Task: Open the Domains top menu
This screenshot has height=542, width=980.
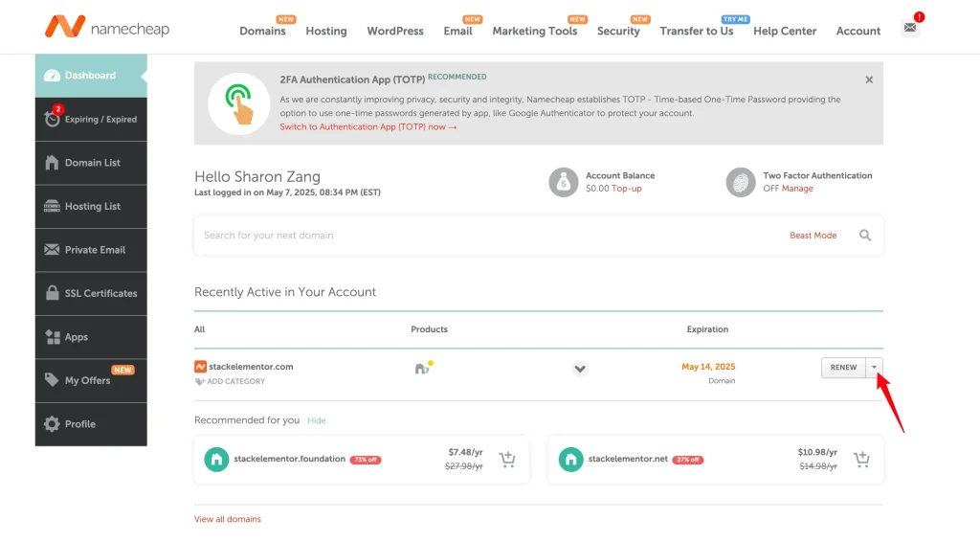Action: [x=262, y=31]
